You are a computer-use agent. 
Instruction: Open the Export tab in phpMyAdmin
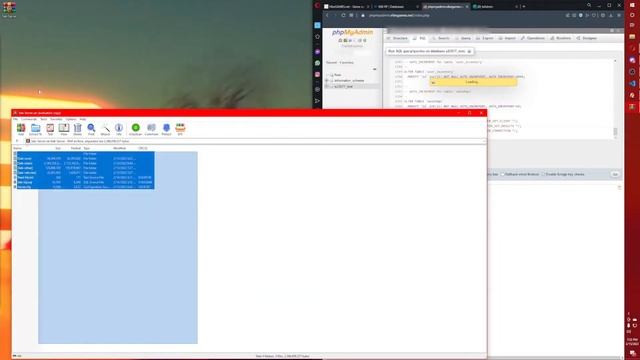coord(485,38)
